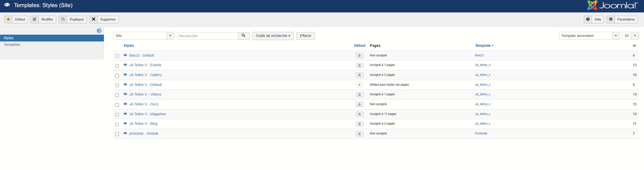Tick the JA Teline V - Events checkbox
This screenshot has width=644, height=170.
point(117,66)
